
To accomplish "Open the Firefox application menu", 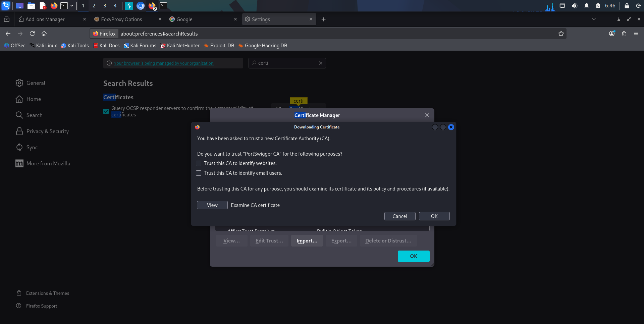I will tap(636, 34).
